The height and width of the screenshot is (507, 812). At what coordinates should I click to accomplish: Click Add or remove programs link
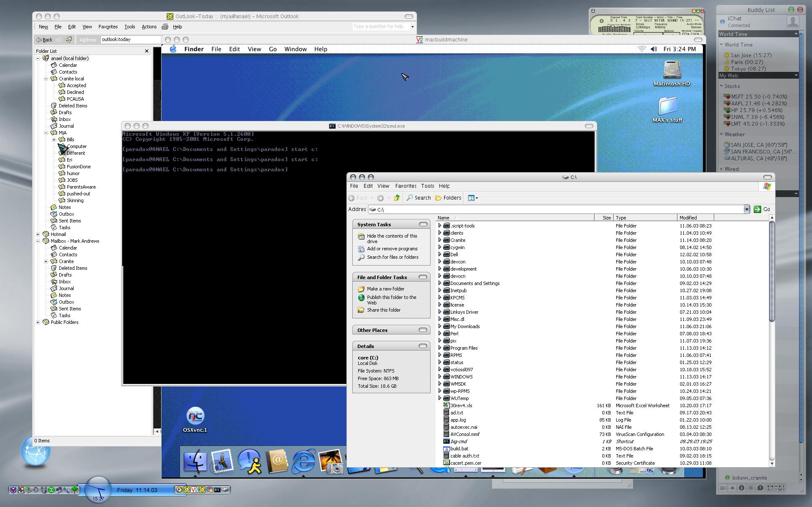click(x=392, y=249)
